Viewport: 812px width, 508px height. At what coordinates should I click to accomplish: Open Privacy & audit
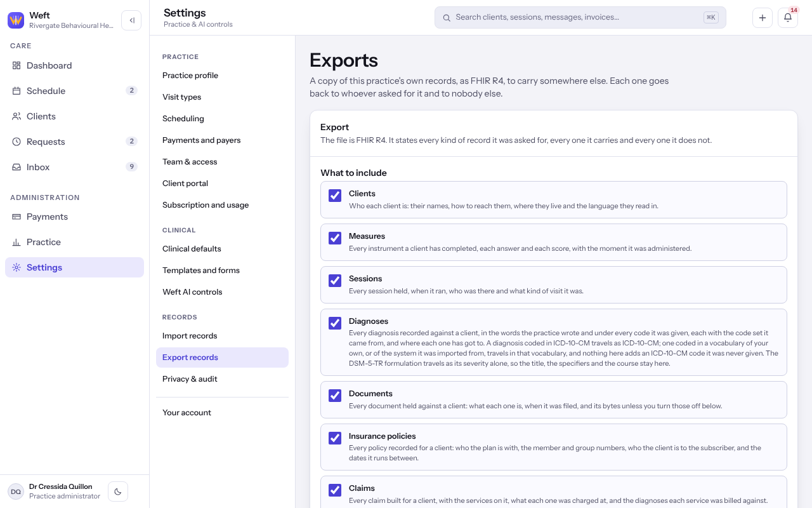tap(222, 379)
